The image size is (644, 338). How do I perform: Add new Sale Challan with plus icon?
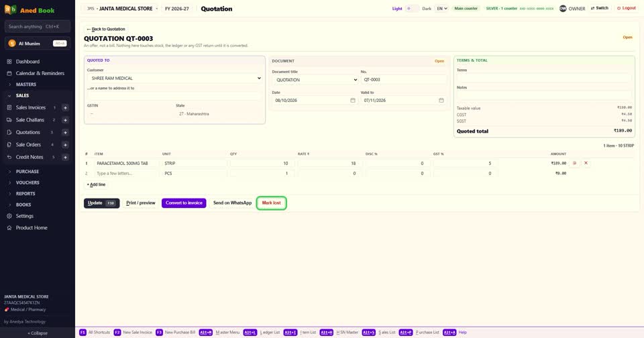[x=65, y=120]
